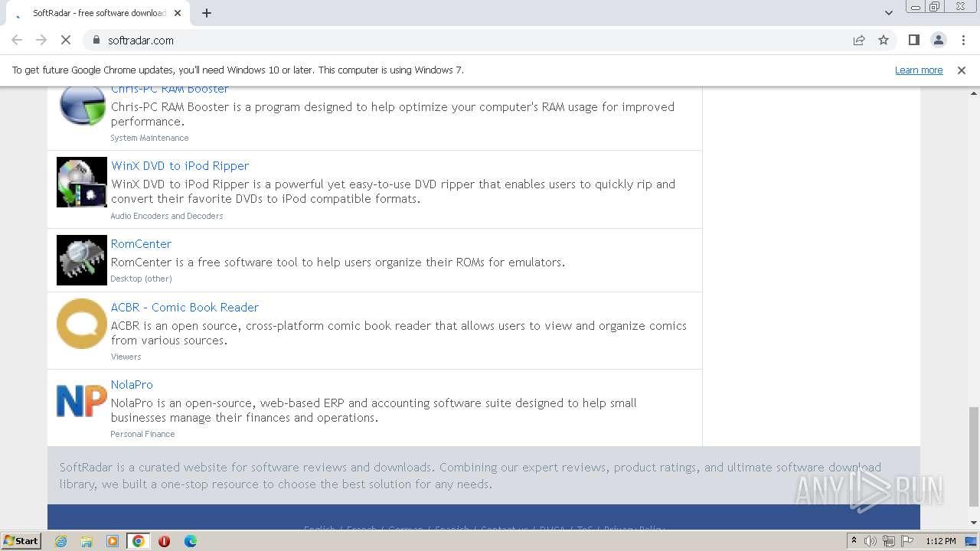This screenshot has height=551, width=980.
Task: Open the Desktop (other) category
Action: (141, 279)
